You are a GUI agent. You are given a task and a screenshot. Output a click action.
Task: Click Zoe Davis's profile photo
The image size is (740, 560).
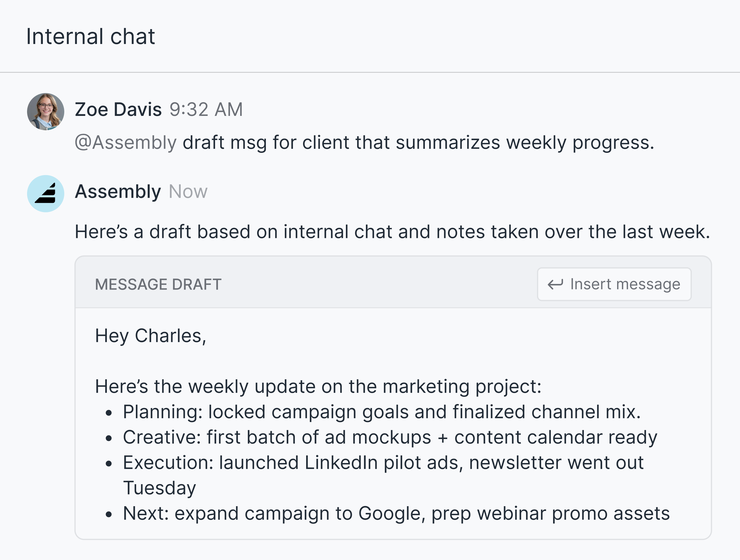[45, 112]
